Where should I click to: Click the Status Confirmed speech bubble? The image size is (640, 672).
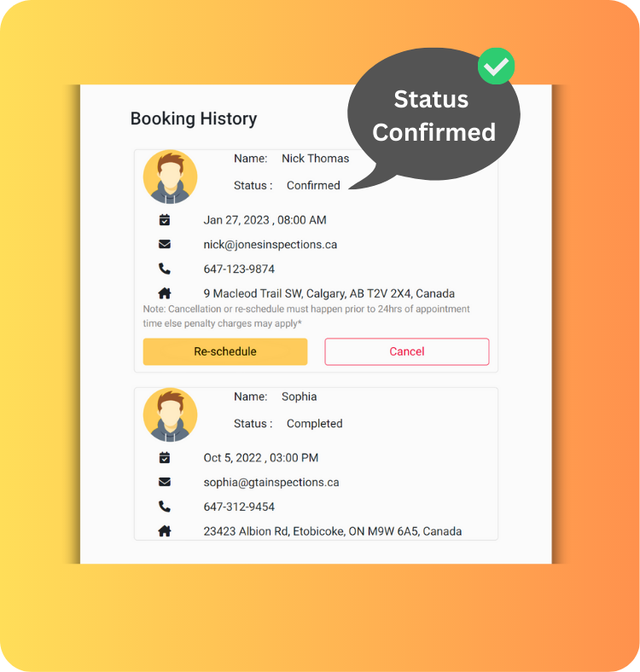pos(433,116)
